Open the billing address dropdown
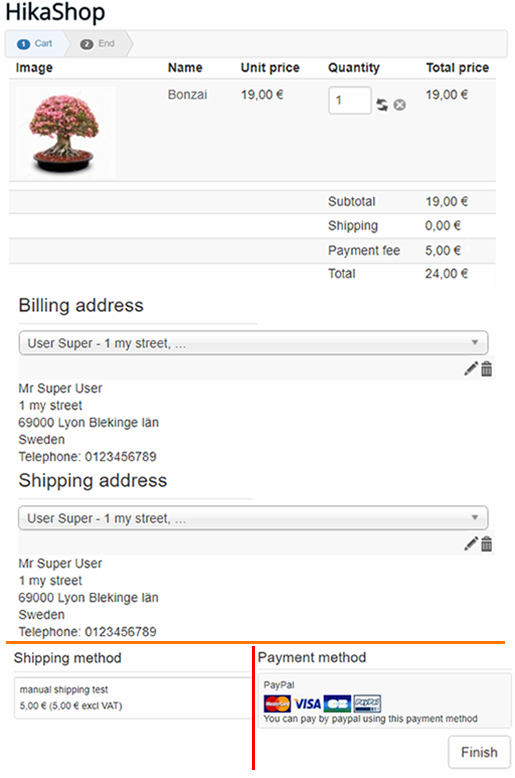 tap(253, 343)
